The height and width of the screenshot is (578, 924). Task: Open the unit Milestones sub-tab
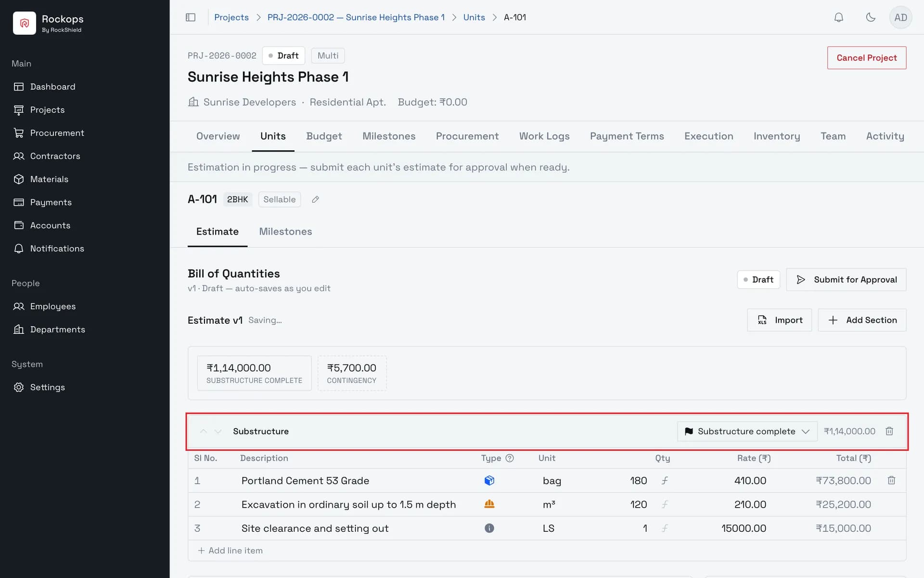[285, 232]
